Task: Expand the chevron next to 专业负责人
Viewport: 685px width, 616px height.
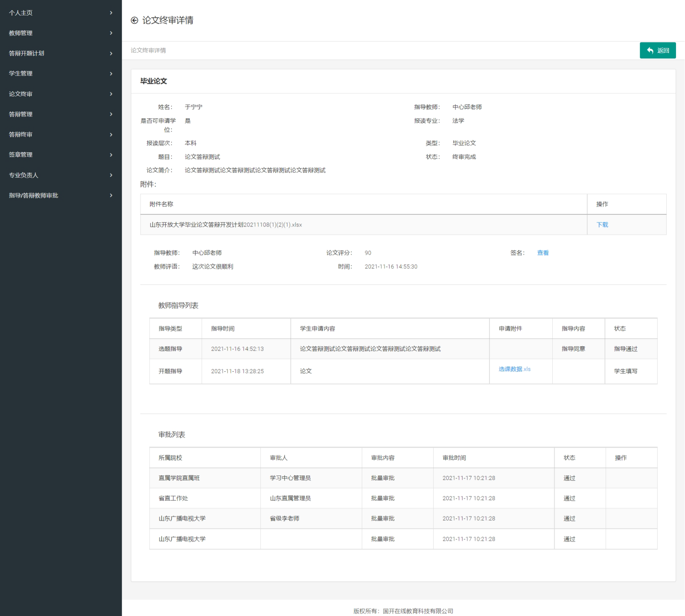Action: click(x=111, y=175)
